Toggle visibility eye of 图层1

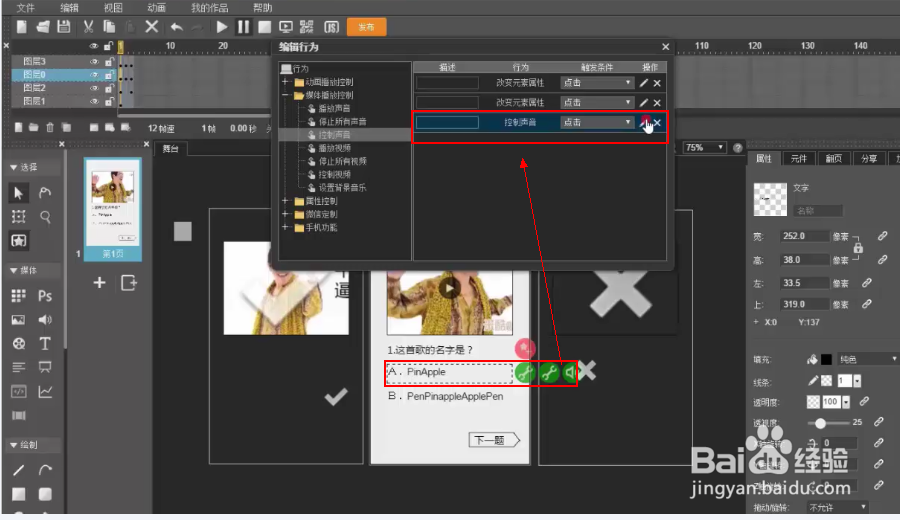point(94,101)
